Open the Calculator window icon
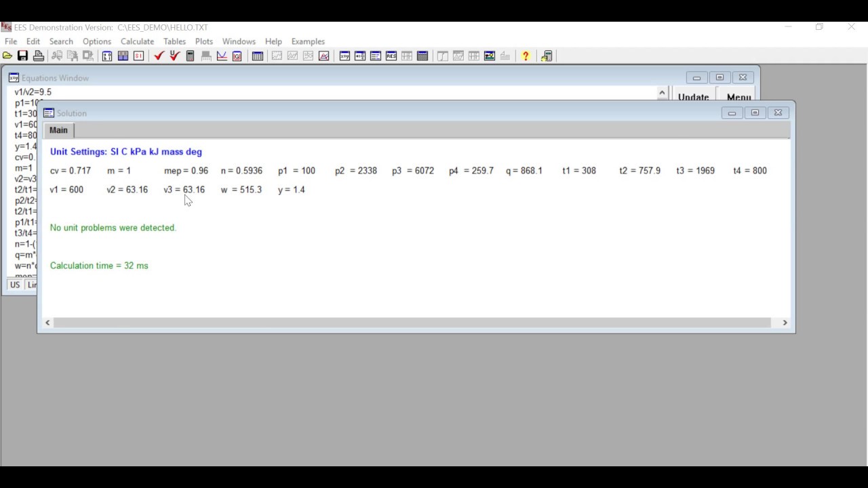 coord(547,56)
